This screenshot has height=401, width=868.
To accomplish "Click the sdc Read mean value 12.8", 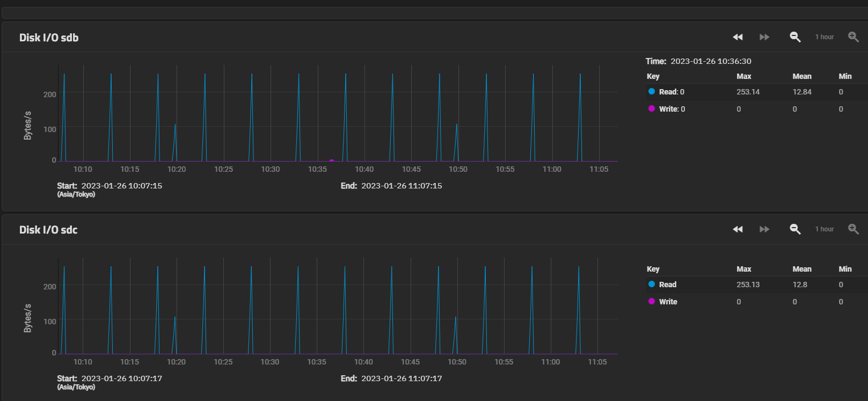I will click(800, 285).
